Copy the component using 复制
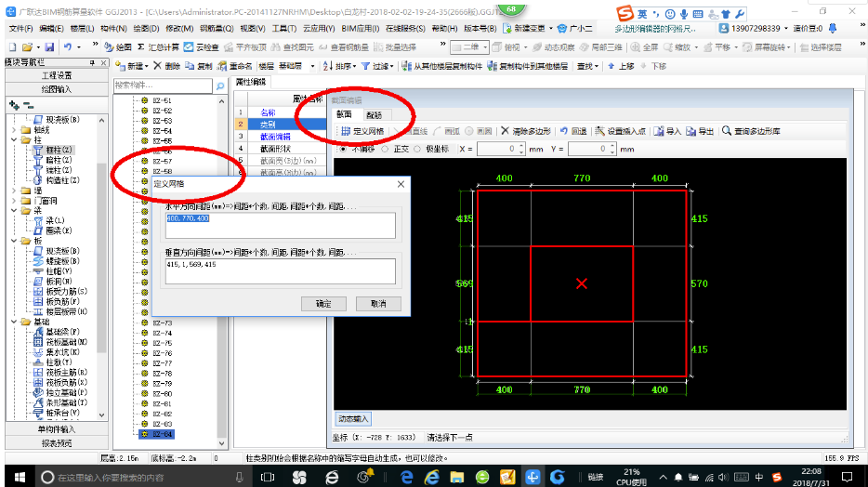This screenshot has width=868, height=487. pyautogui.click(x=199, y=66)
